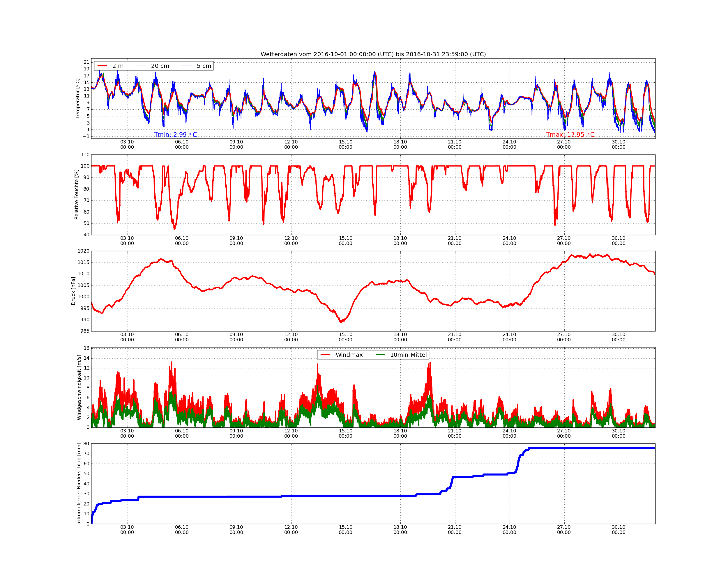Click the '2 m' legend label
728x582 pixels.
tap(118, 66)
